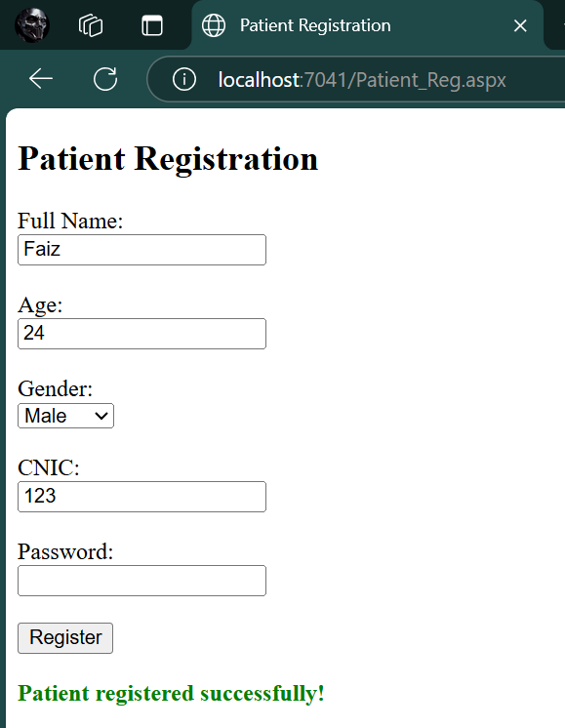Focus the Full Name field containing Faiz

(141, 250)
